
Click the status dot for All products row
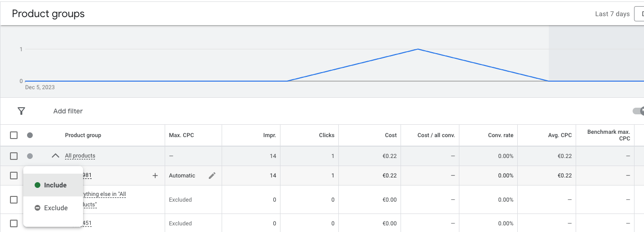pos(30,156)
